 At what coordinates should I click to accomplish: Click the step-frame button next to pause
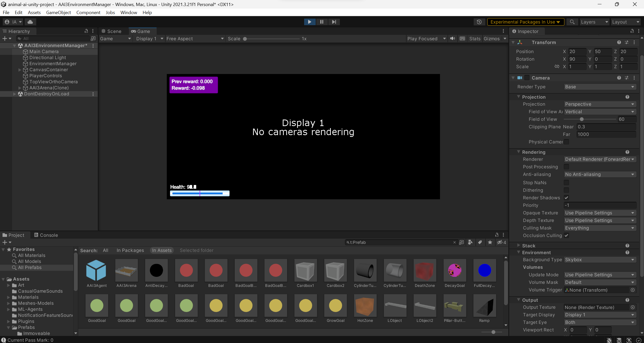coord(334,22)
